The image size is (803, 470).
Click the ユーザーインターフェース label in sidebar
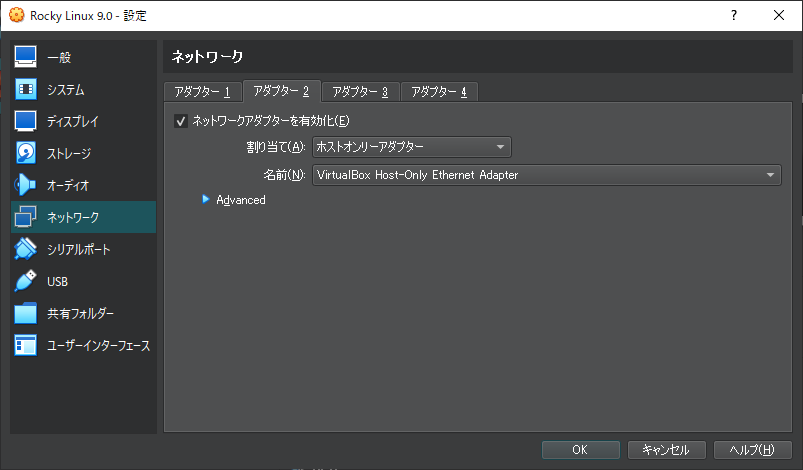pyautogui.click(x=99, y=346)
